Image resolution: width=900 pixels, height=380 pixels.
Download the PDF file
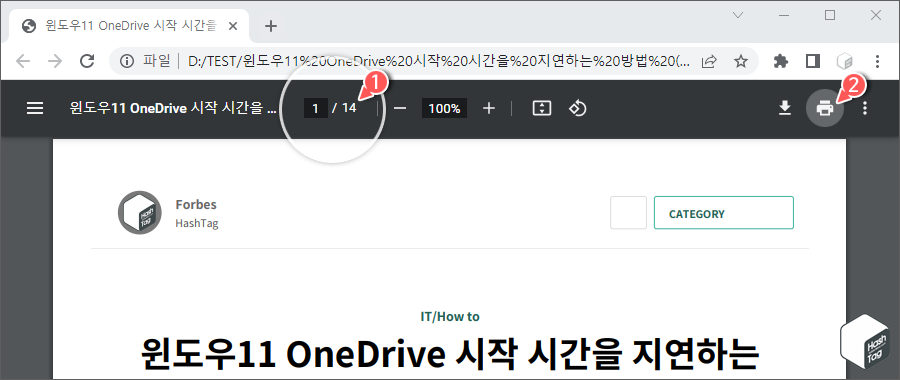[785, 108]
